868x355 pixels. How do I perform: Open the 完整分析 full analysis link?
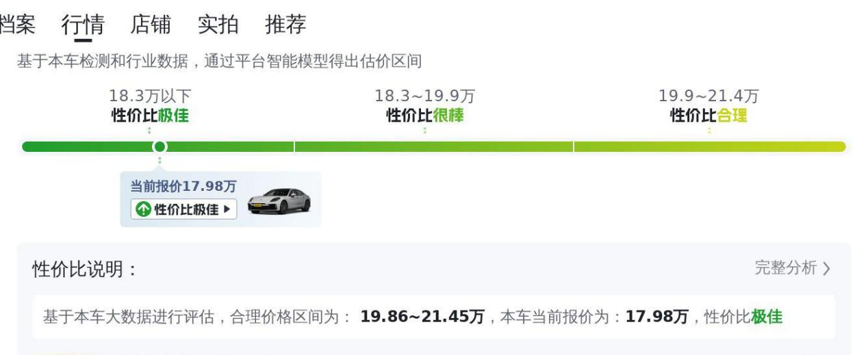pyautogui.click(x=786, y=268)
